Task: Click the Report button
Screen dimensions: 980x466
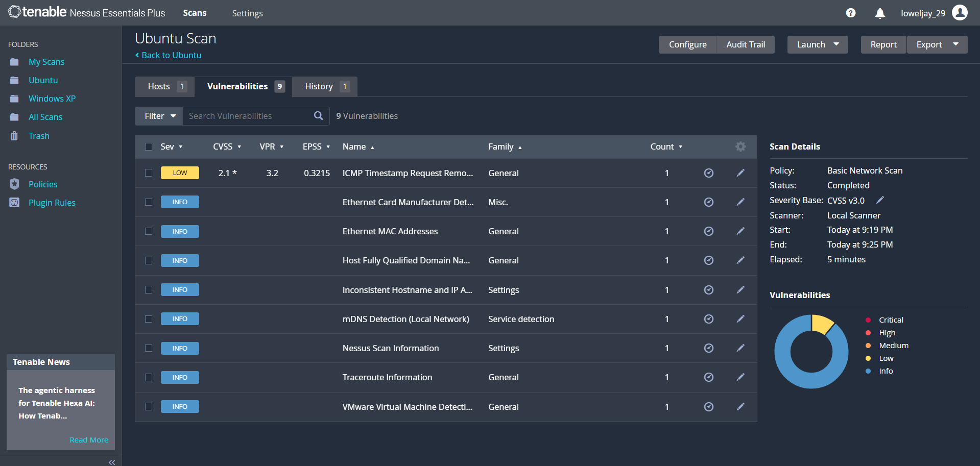Action: (x=883, y=44)
